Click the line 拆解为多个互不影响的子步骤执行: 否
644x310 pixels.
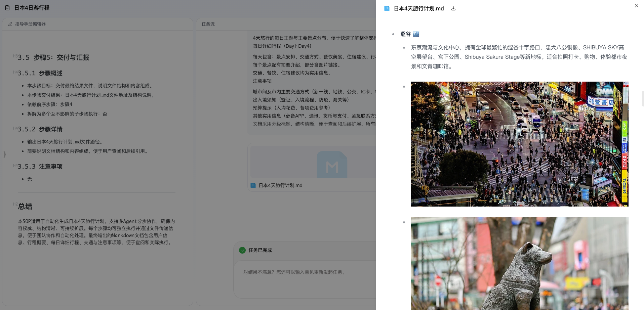pyautogui.click(x=67, y=114)
